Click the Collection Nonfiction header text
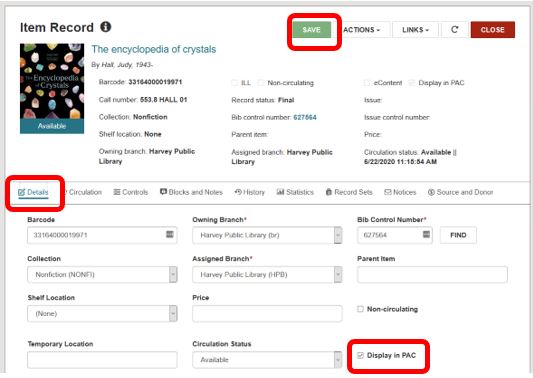533x378 pixels. coord(133,117)
